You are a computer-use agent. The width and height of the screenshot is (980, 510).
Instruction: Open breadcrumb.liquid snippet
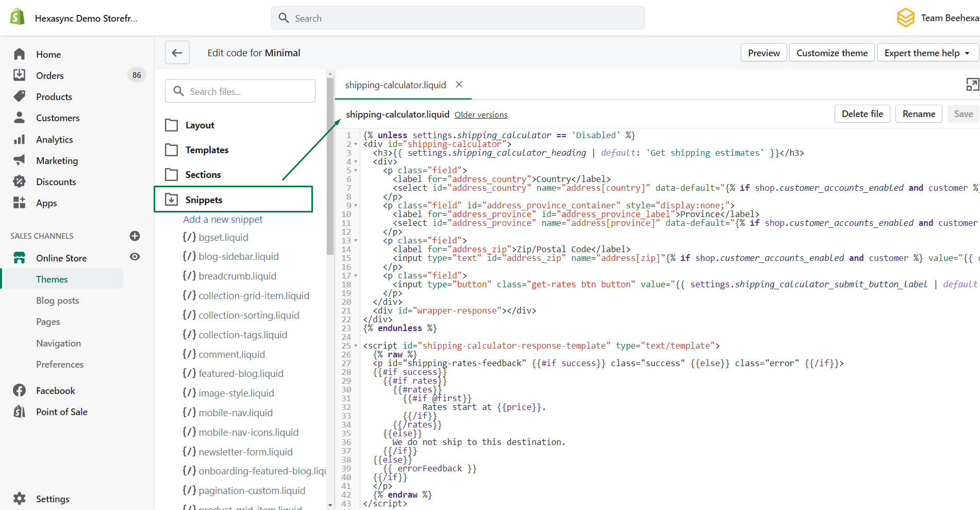(229, 276)
